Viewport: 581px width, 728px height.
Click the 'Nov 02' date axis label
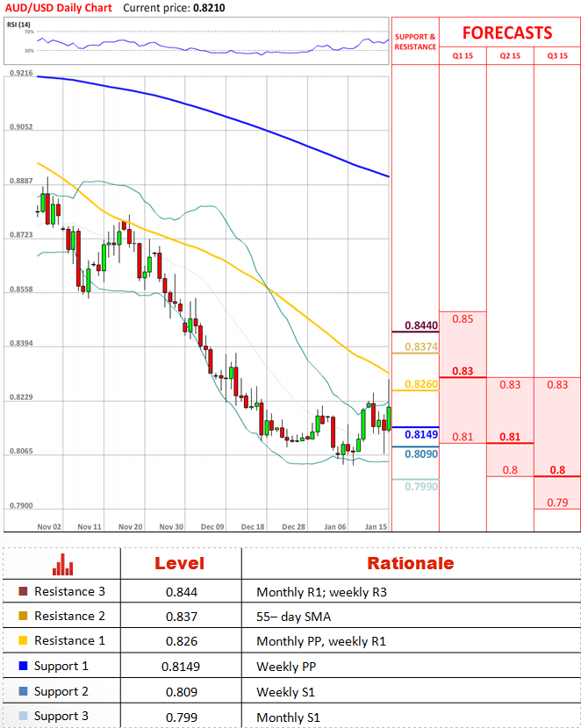[49, 527]
